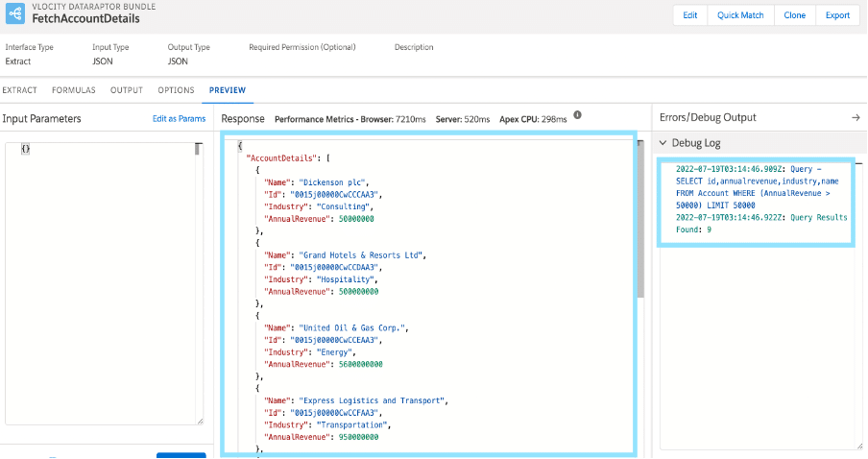
Task: Click the Performance Metrics Browser 7210ms text
Action: [350, 119]
